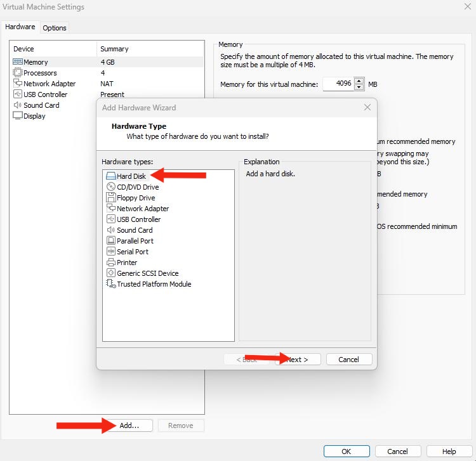Choose the Generic SCSI Device icon

111,273
